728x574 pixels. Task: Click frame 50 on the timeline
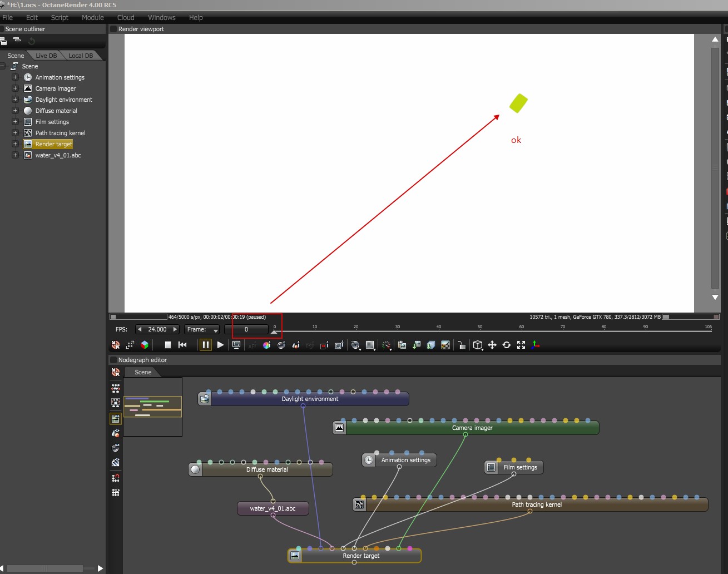point(480,329)
